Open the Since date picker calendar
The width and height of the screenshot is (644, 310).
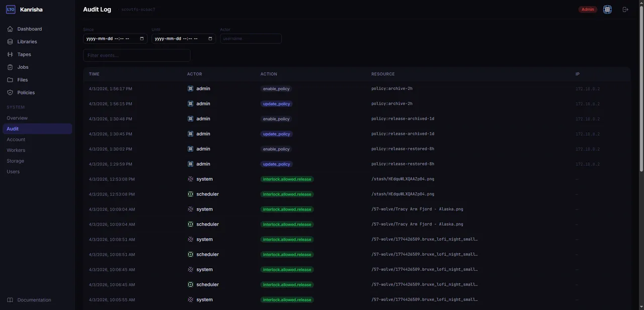(x=141, y=38)
